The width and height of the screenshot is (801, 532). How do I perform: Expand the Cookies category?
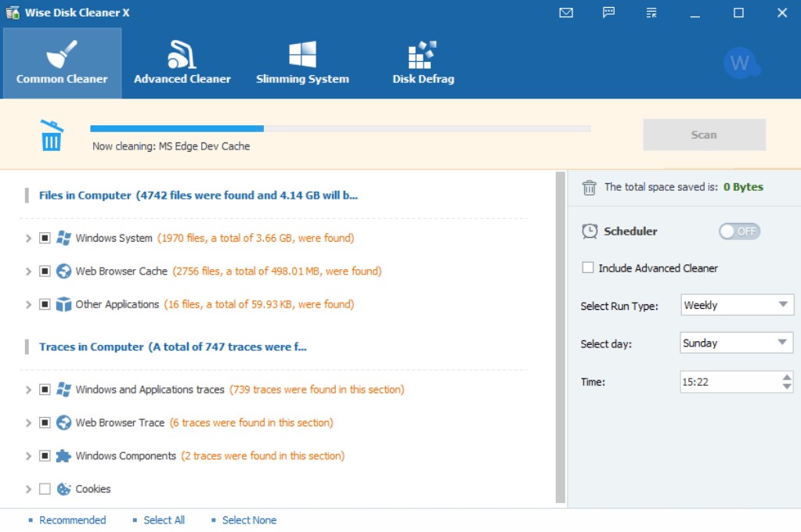pyautogui.click(x=29, y=489)
